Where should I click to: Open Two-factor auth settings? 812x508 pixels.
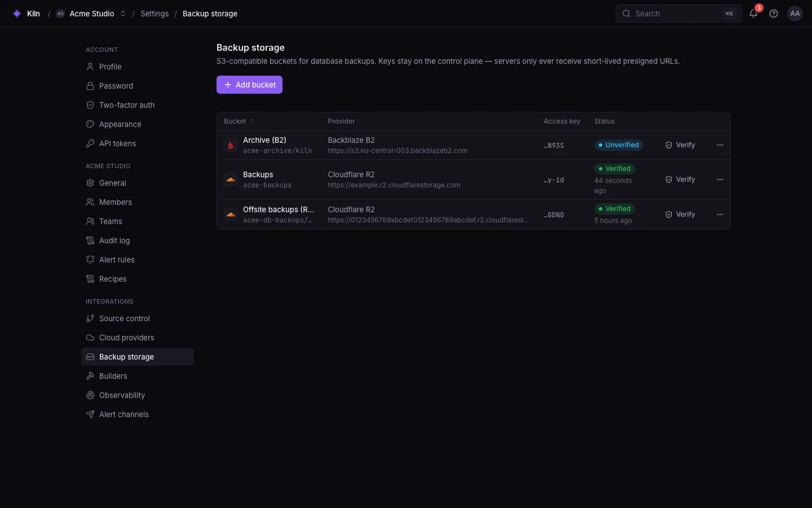pos(138,105)
